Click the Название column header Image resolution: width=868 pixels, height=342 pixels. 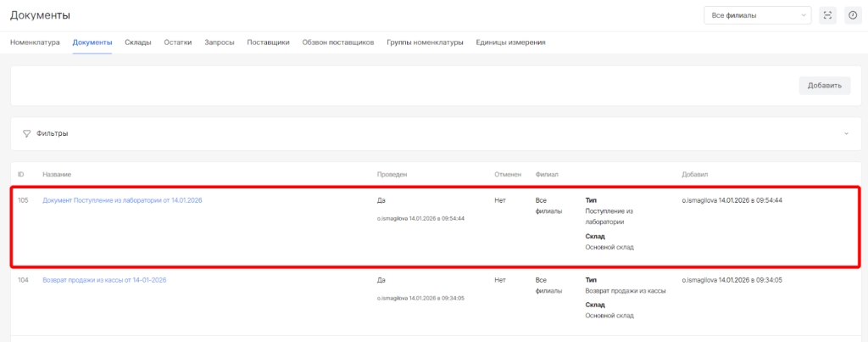pyautogui.click(x=57, y=174)
